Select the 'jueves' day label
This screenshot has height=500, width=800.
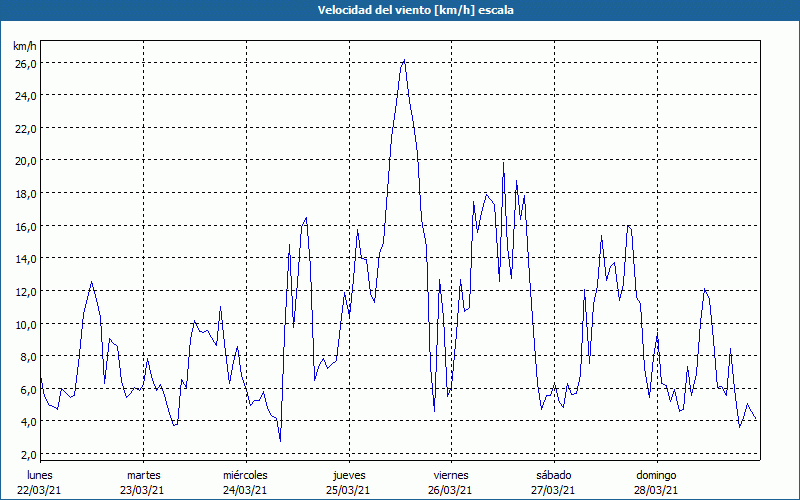349,475
